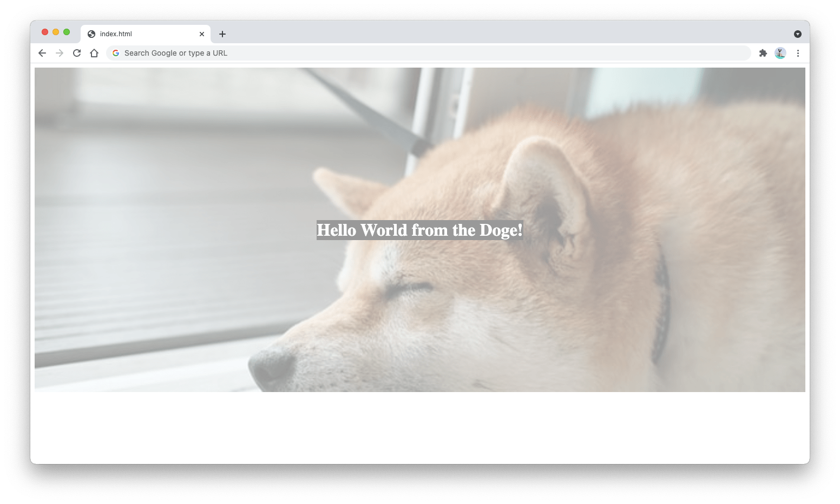
Task: Click the Google G icon in address bar
Action: tap(115, 52)
